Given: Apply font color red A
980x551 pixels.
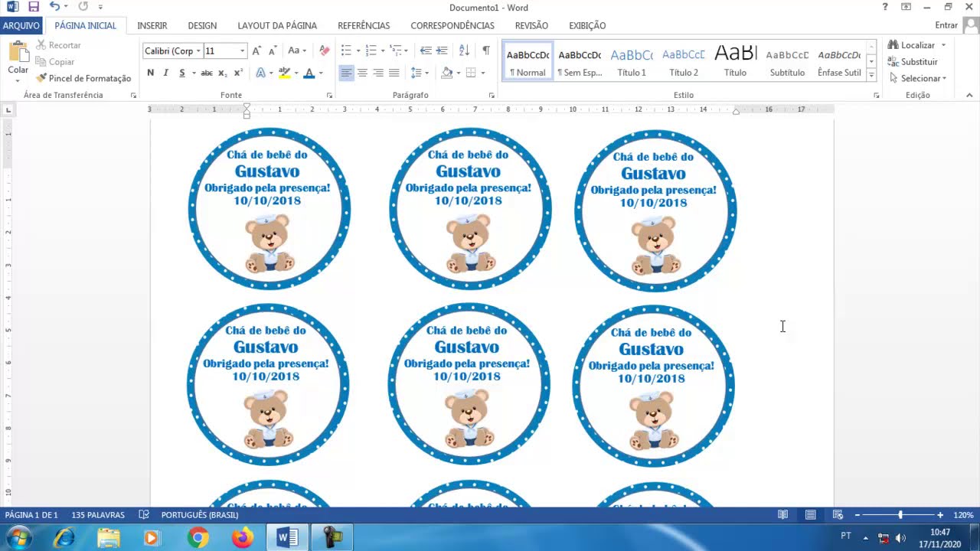Looking at the screenshot, I should [309, 73].
